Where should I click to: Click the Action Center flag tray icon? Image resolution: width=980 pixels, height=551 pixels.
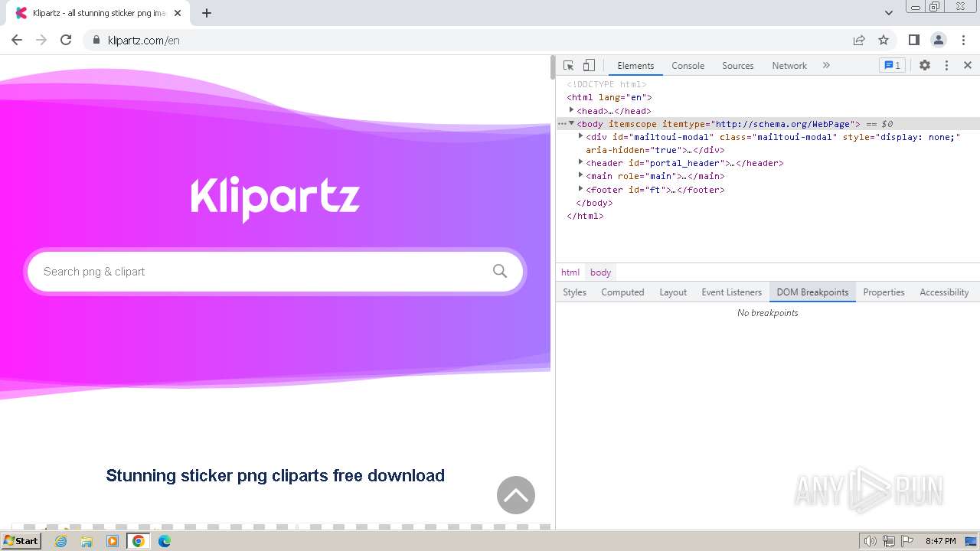point(907,541)
